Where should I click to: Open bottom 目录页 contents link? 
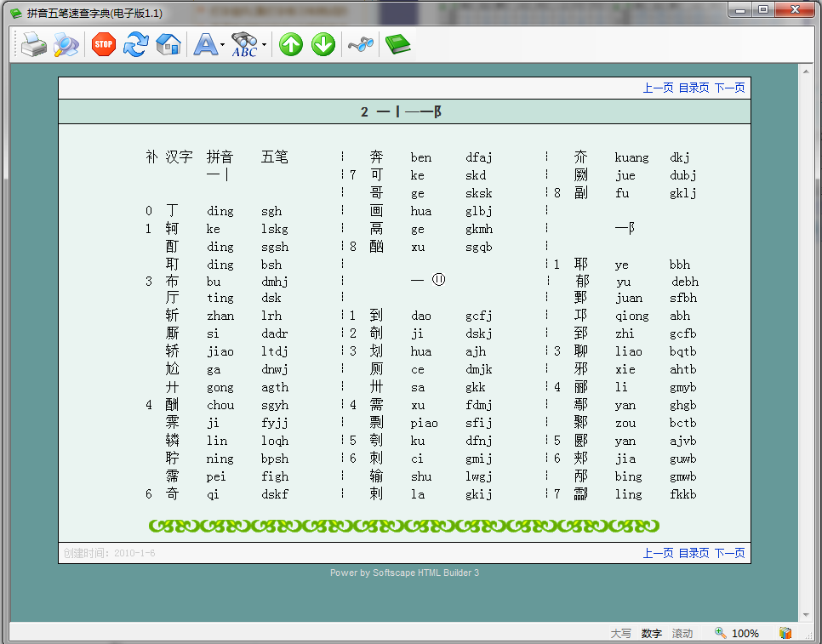pyautogui.click(x=694, y=553)
